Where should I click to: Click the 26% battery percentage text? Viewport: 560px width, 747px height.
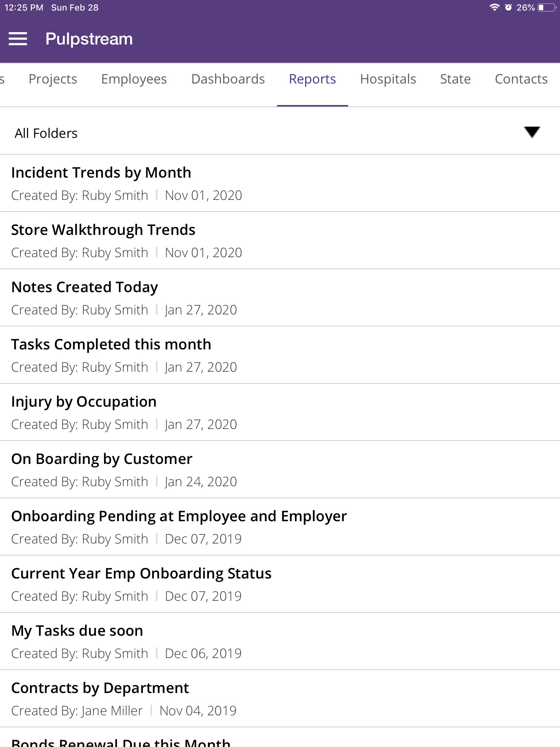click(x=525, y=8)
